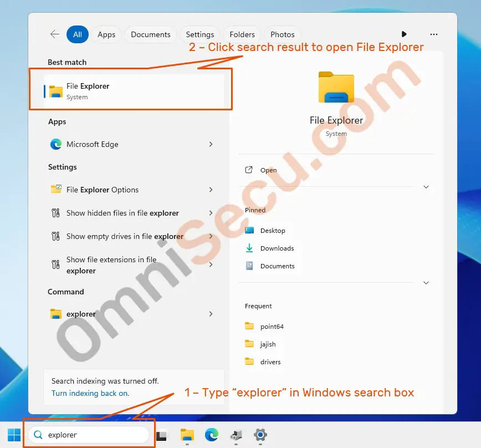This screenshot has height=448, width=481.
Task: Click the taskbar search box
Action: click(x=89, y=435)
